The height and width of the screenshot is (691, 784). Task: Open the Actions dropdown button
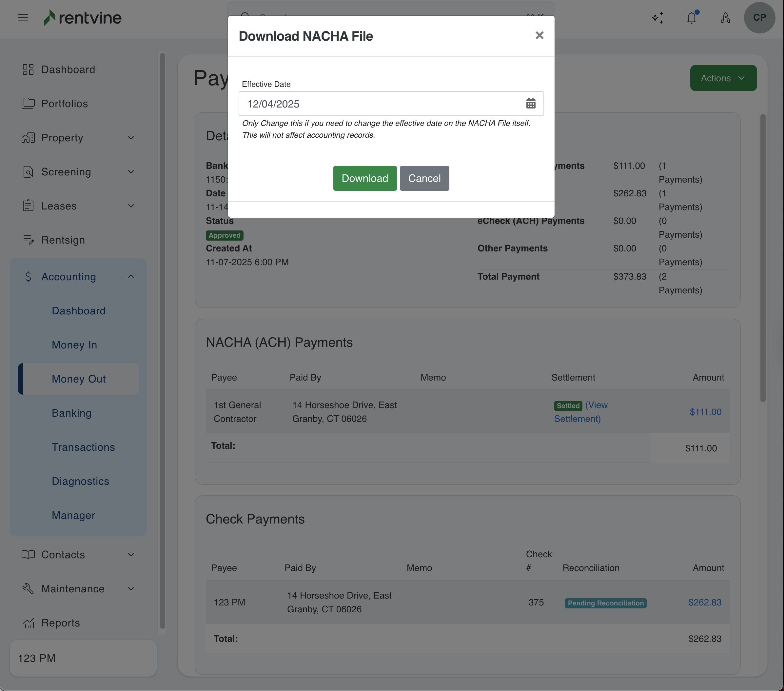pyautogui.click(x=723, y=78)
